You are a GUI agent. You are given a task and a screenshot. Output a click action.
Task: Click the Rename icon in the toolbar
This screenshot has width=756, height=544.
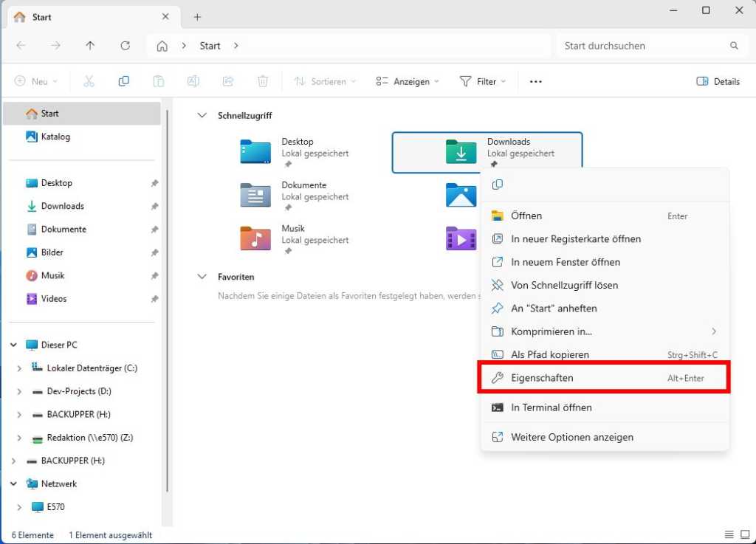click(x=193, y=81)
